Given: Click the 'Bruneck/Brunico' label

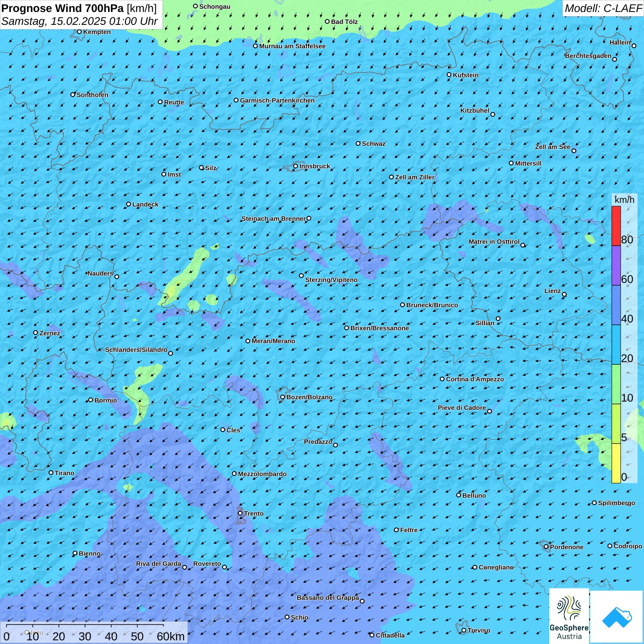Looking at the screenshot, I should click(432, 305).
